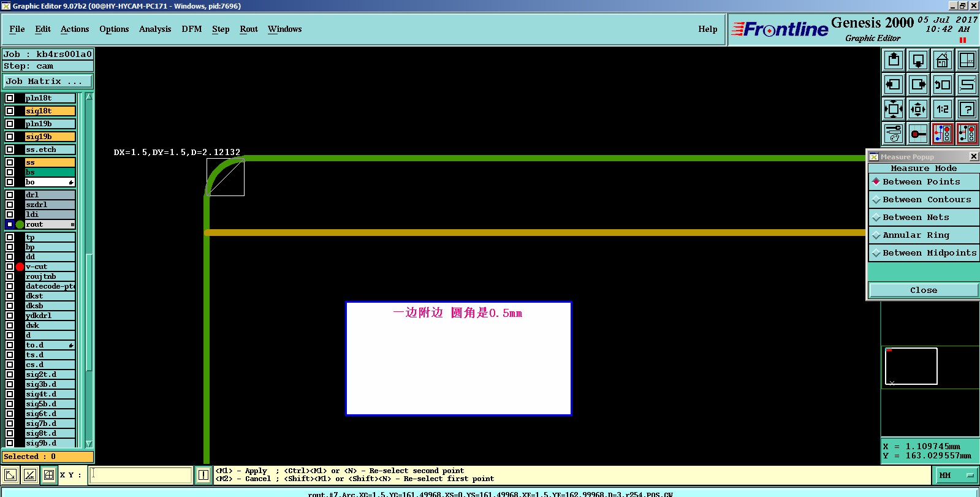980x497 pixels.
Task: Toggle display box for ss.etch layer
Action: 10,150
